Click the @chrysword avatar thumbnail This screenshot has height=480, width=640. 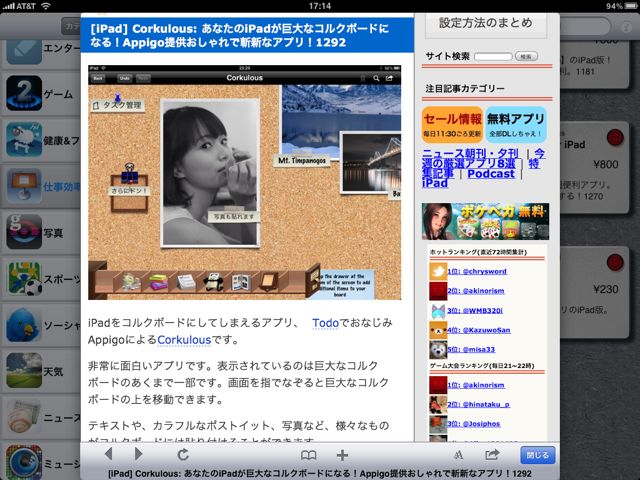[438, 271]
